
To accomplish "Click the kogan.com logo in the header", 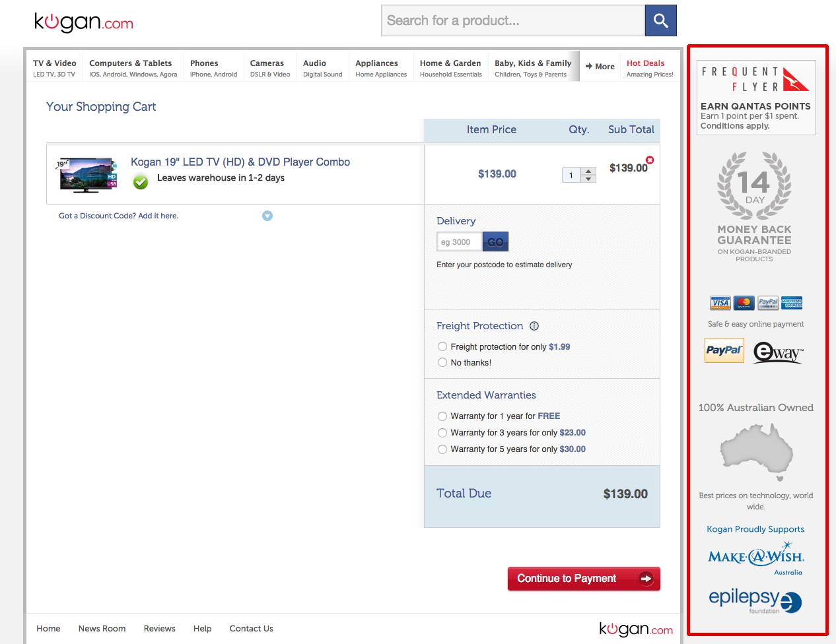I will point(84,22).
